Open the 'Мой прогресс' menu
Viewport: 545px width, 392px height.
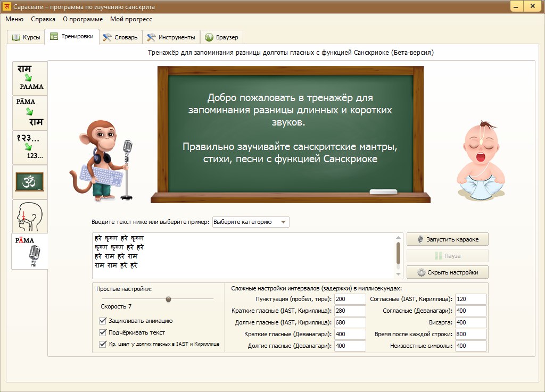pos(131,19)
